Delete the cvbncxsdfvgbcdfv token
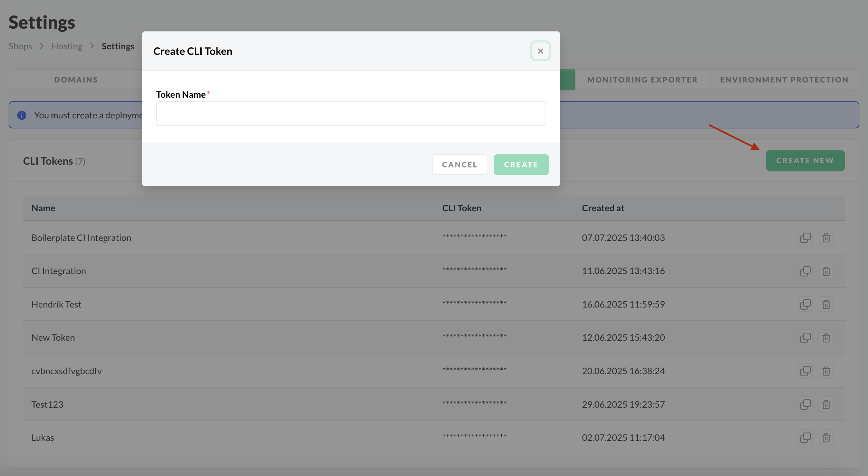 click(x=826, y=371)
